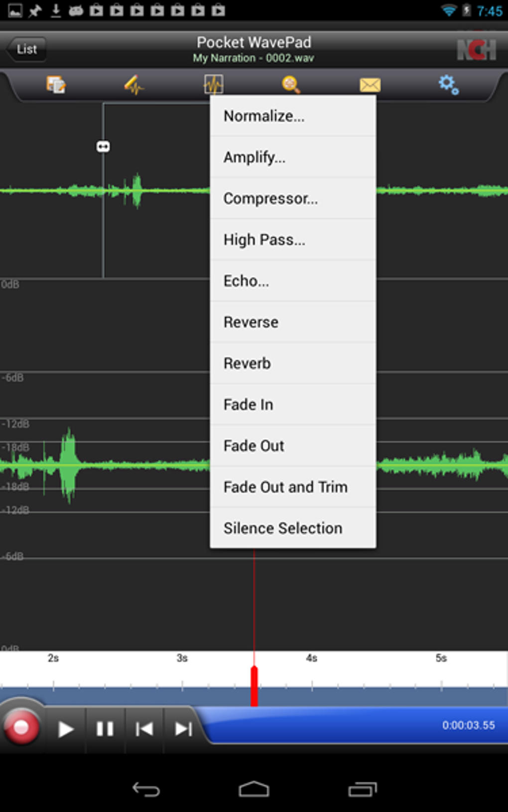
Task: Select the waveform edit pencil icon
Action: click(x=133, y=84)
